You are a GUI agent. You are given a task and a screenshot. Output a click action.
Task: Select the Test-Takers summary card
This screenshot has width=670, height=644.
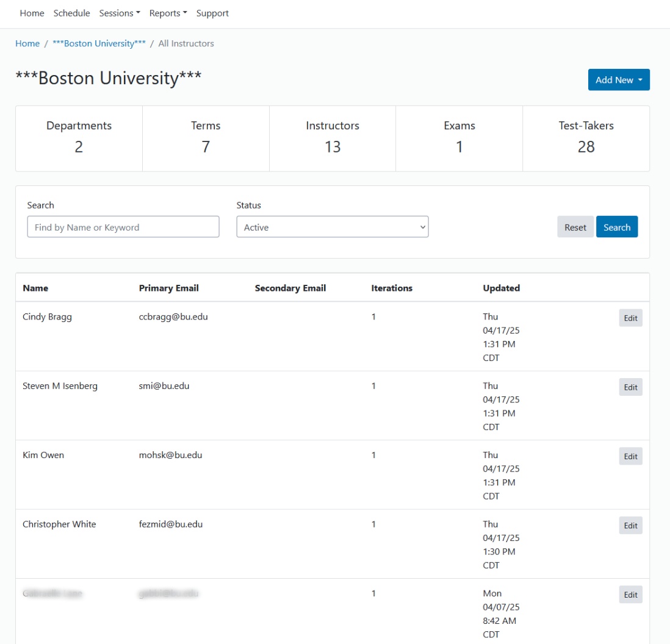(x=586, y=138)
